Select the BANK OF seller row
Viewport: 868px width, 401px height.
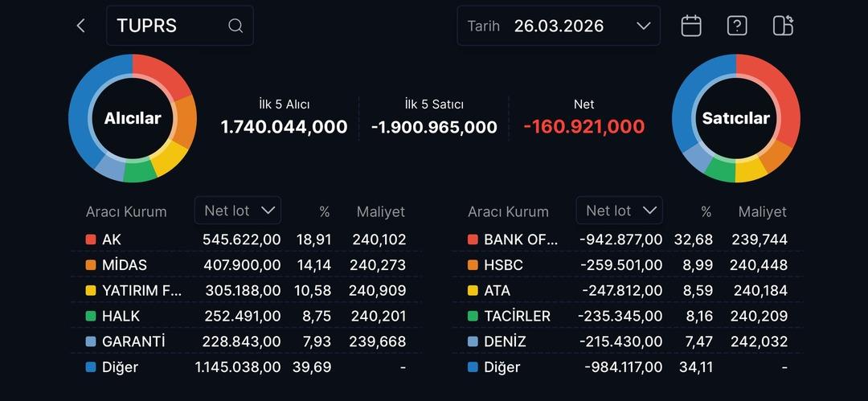coord(627,239)
